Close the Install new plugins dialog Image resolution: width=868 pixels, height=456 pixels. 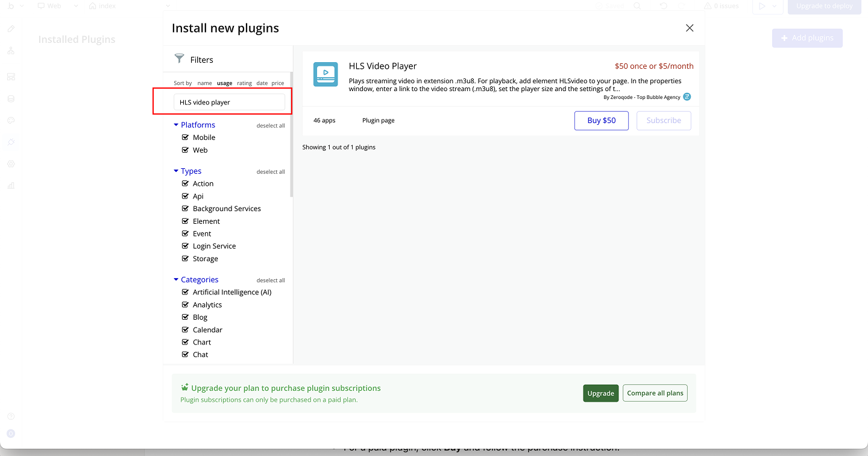690,28
